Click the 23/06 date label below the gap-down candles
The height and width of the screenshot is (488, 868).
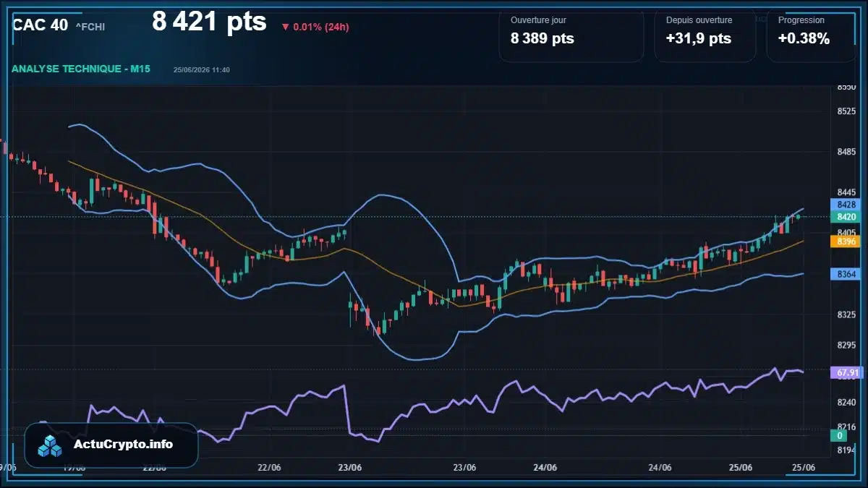(349, 468)
